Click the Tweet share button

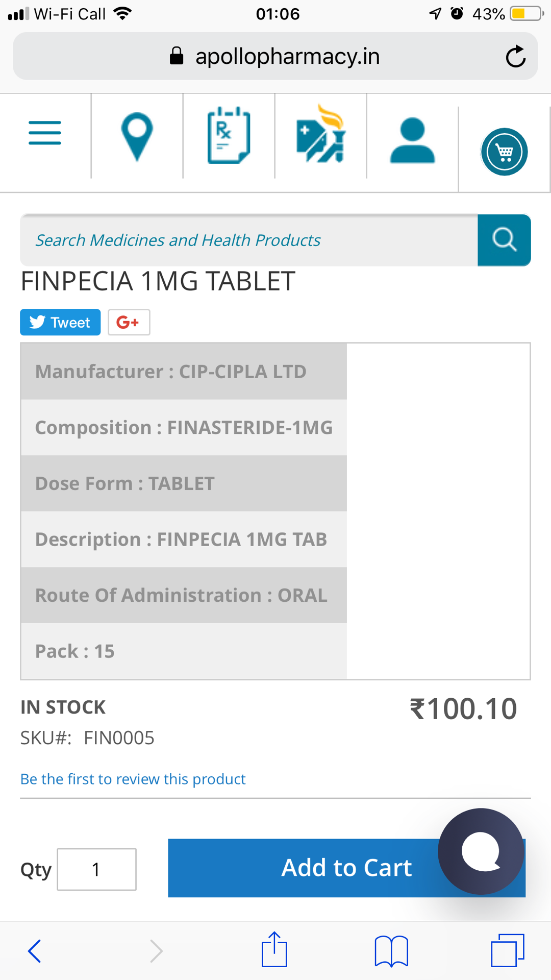click(60, 322)
